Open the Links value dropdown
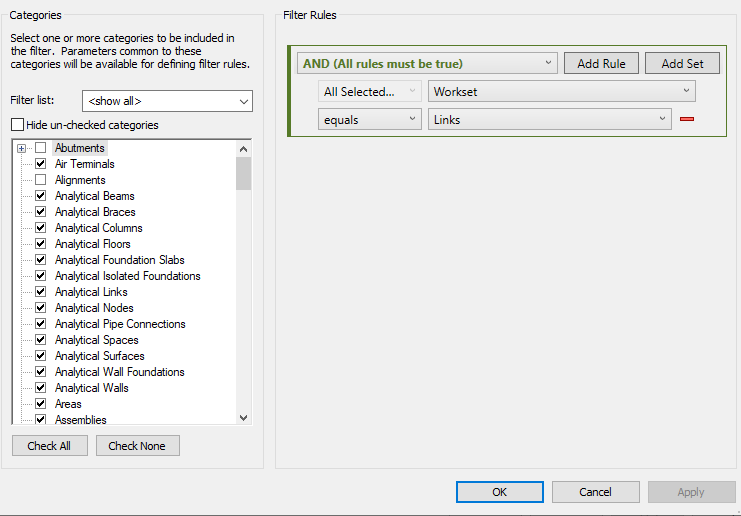741x516 pixels. point(662,119)
